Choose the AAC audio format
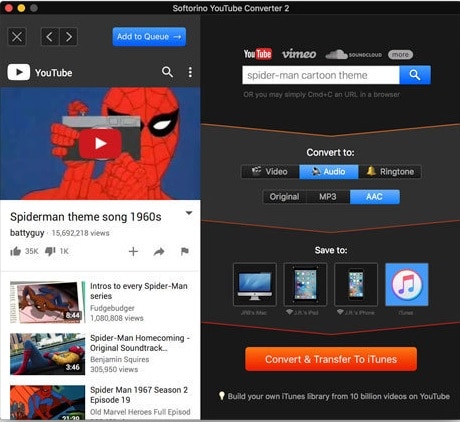Viewport: 460px width, 422px height. (374, 197)
